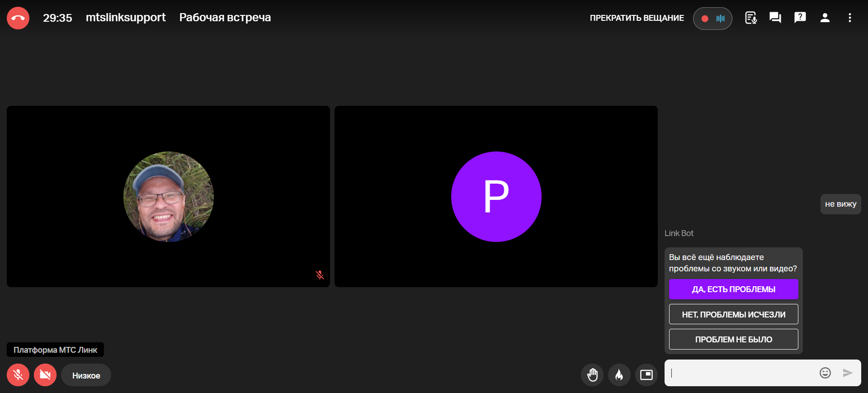Send a fire reaction
The width and height of the screenshot is (868, 393).
click(x=619, y=375)
